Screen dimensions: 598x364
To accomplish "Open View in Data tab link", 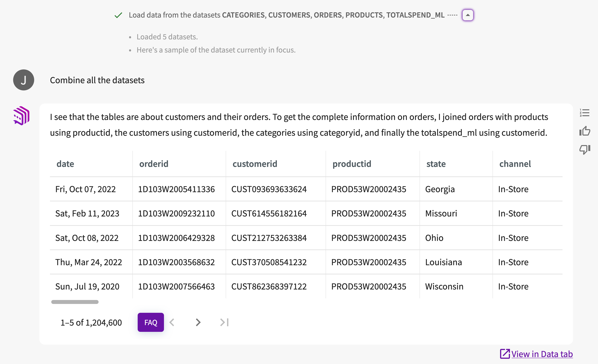I will (542, 354).
